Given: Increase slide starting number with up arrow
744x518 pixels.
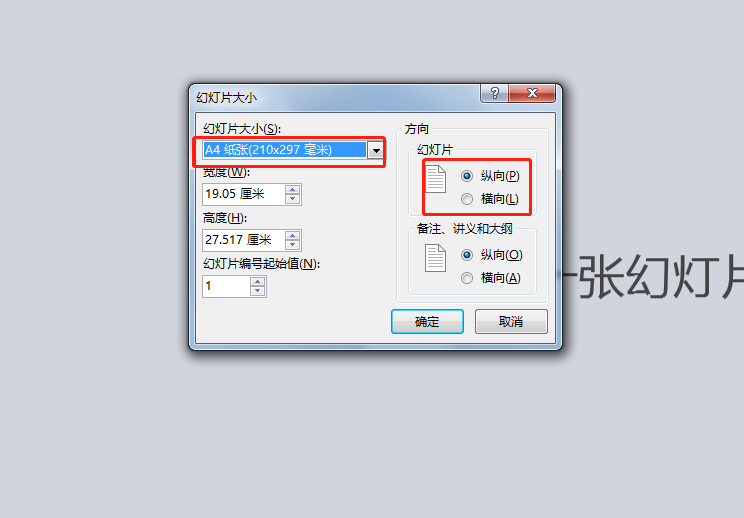Looking at the screenshot, I should tap(258, 282).
